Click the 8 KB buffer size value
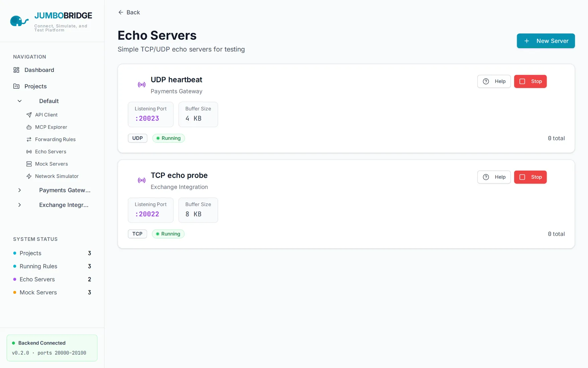The height and width of the screenshot is (368, 588). (193, 214)
